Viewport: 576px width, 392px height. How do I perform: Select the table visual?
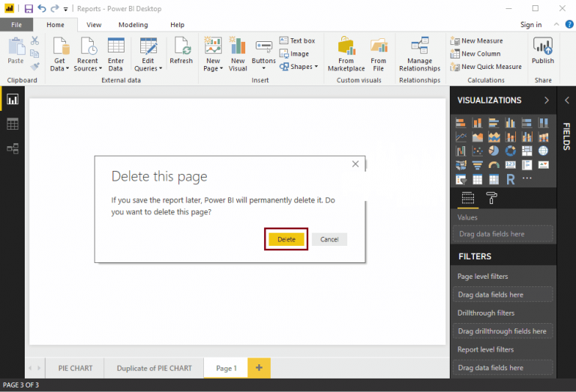pos(477,179)
